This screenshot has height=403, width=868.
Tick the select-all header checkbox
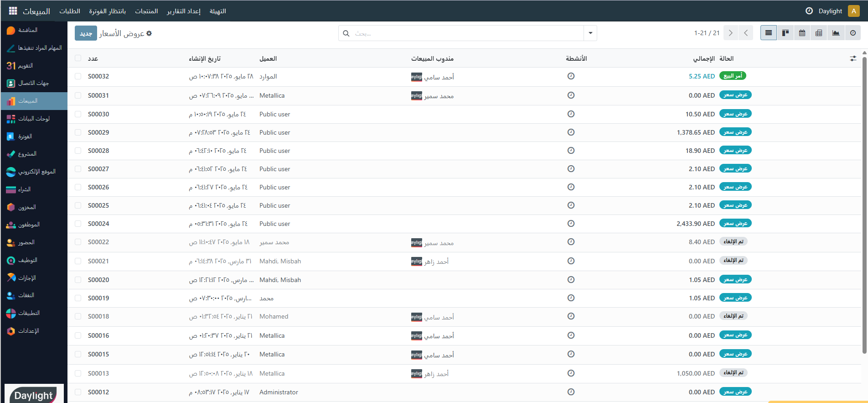coord(78,58)
